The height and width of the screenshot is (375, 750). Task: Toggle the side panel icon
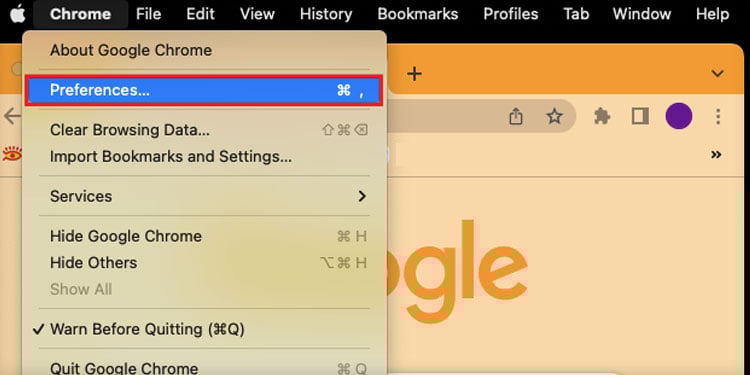coord(640,116)
